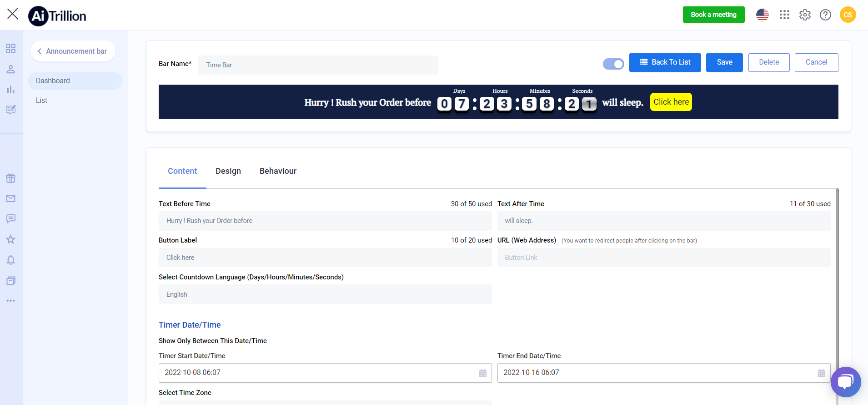Click the Book a meeting button
868x405 pixels.
(x=713, y=15)
